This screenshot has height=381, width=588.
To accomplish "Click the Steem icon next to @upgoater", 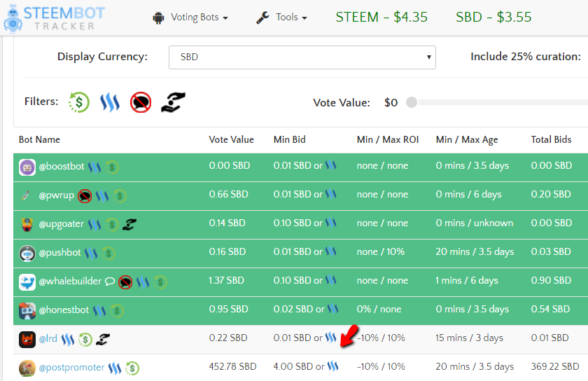I will [94, 225].
